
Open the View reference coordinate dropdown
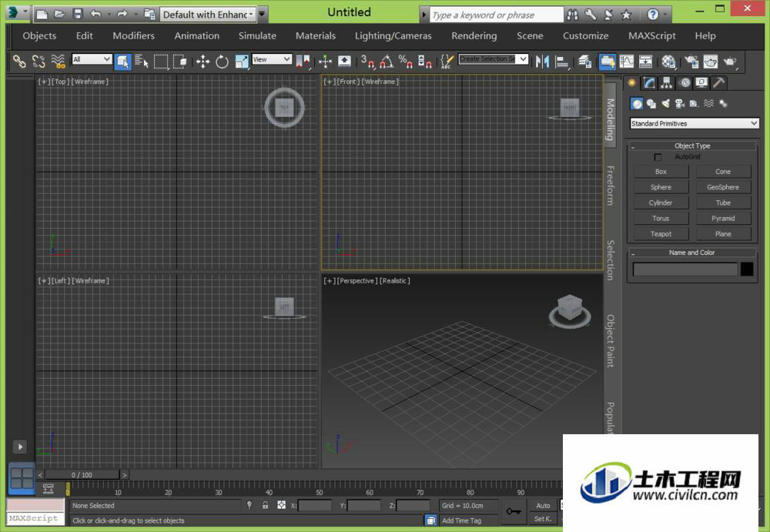pos(272,59)
